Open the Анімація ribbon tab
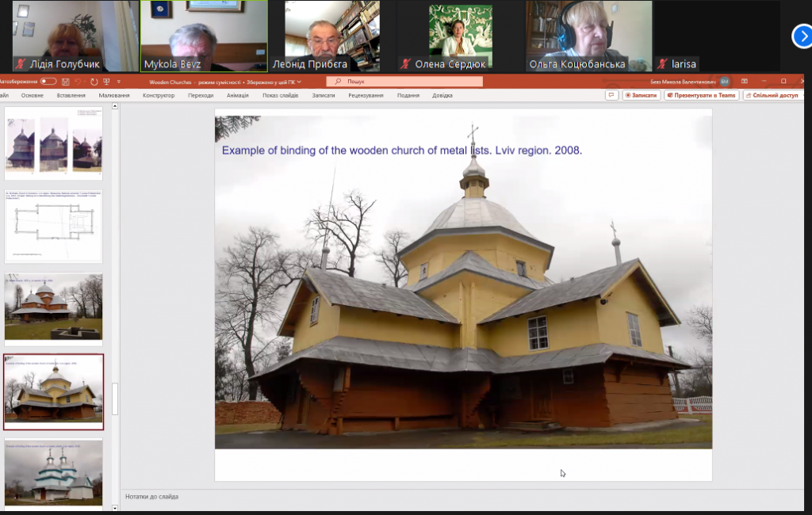The image size is (812, 515). 237,95
